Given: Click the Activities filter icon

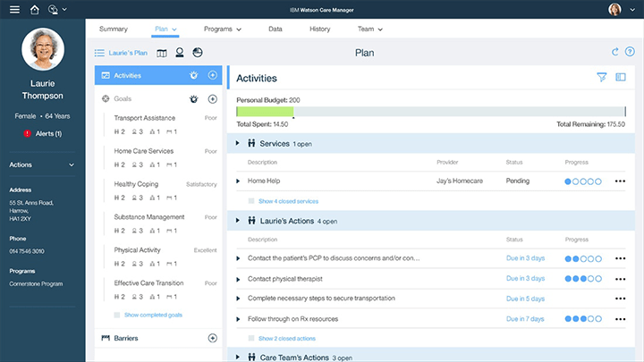Looking at the screenshot, I should click(x=602, y=78).
